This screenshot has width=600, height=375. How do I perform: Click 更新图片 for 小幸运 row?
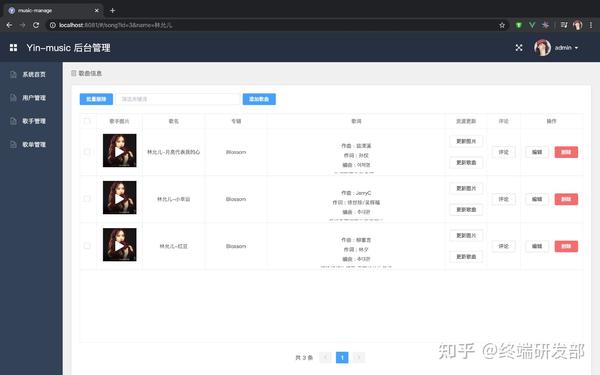point(466,188)
